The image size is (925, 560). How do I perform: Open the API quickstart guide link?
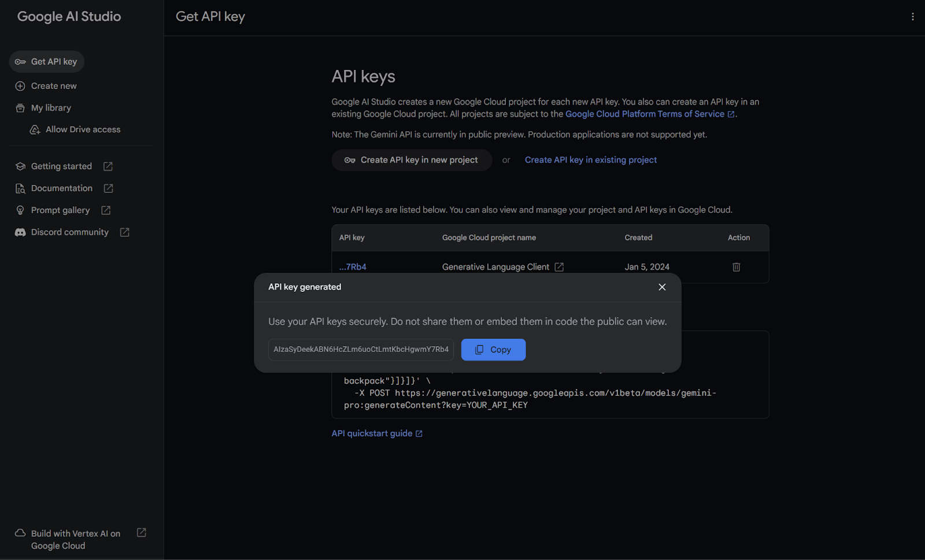pos(372,433)
